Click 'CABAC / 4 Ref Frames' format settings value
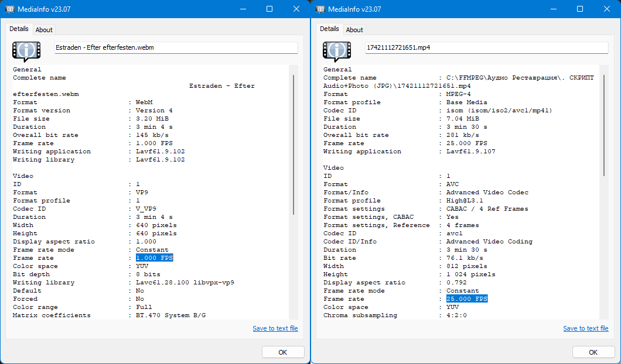Screen dimensions: 621x364 click(487, 209)
